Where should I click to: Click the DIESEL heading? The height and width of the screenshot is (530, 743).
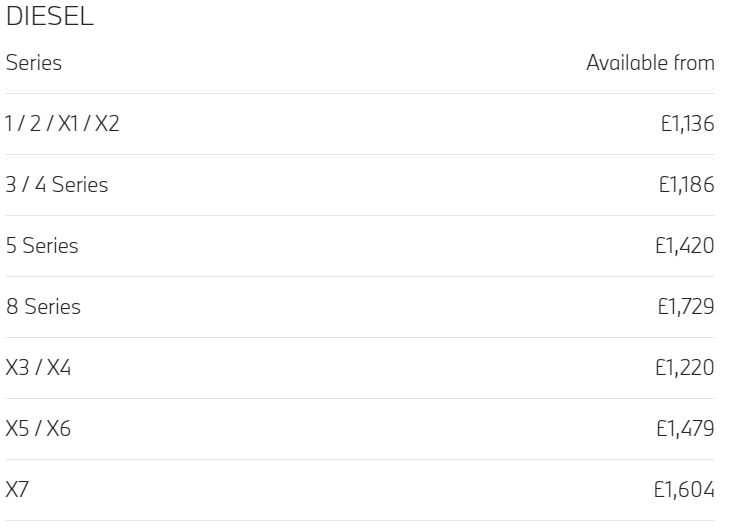(50, 16)
